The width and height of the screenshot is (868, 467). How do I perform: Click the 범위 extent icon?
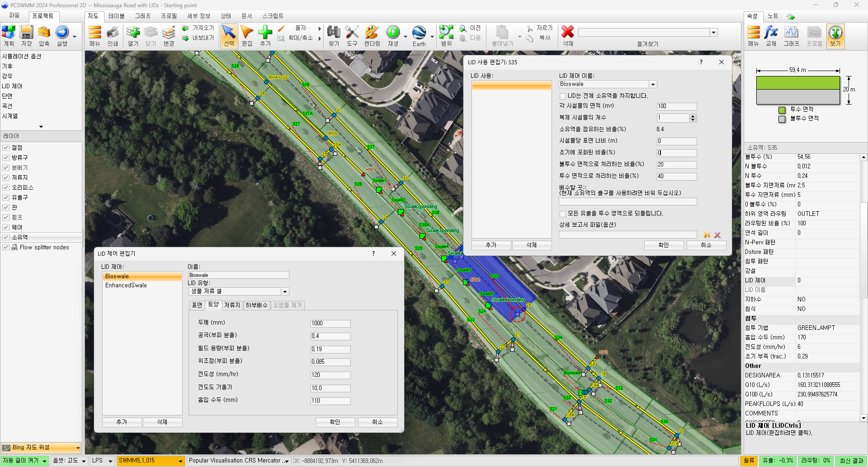446,33
